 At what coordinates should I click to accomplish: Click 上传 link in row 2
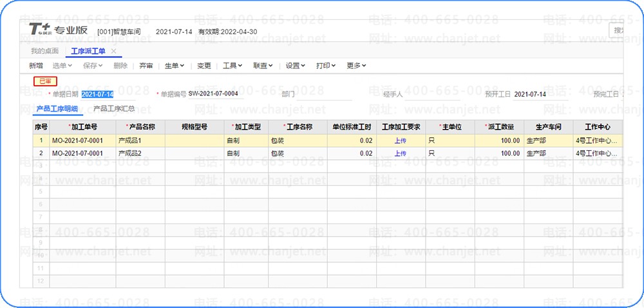click(x=401, y=153)
